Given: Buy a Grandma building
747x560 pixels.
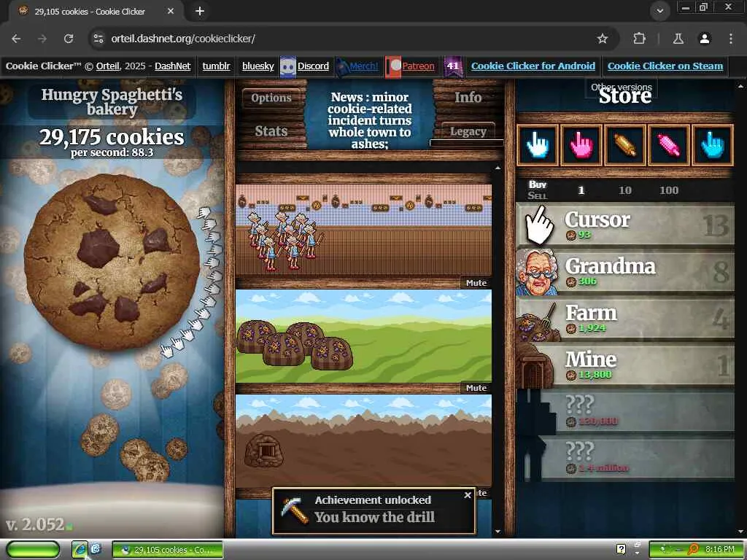Looking at the screenshot, I should 625,271.
